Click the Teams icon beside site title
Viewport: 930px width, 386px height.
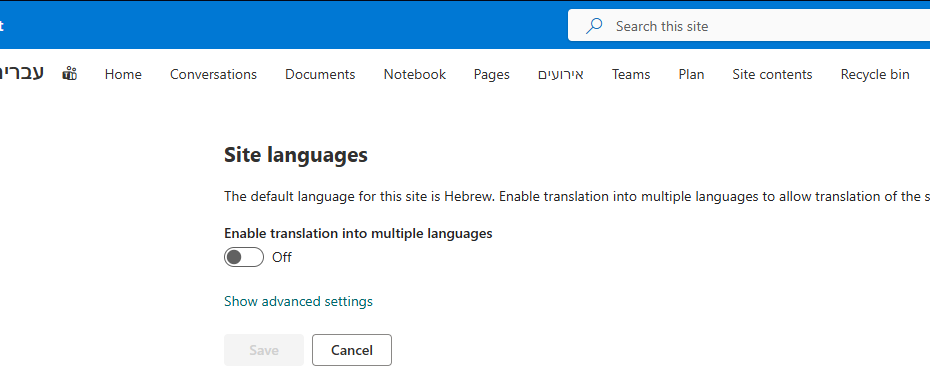(69, 74)
